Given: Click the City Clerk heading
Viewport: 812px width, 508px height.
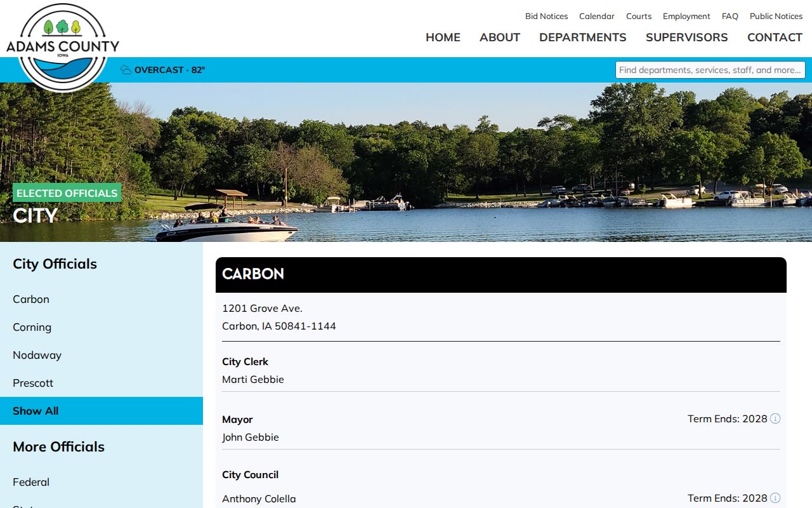Looking at the screenshot, I should pos(246,362).
